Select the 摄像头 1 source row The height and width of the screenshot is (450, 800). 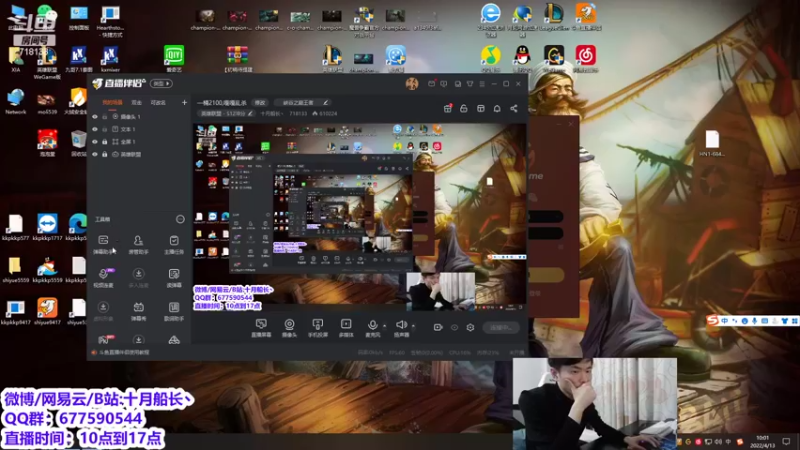point(139,117)
